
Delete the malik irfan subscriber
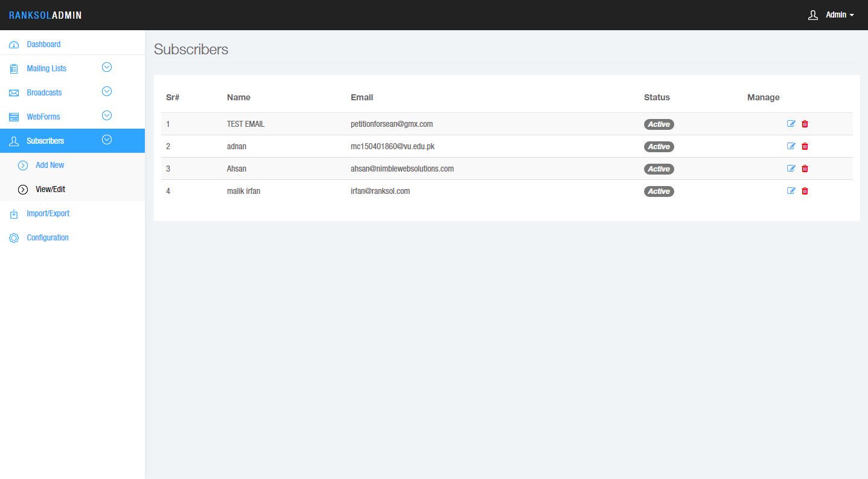(805, 191)
